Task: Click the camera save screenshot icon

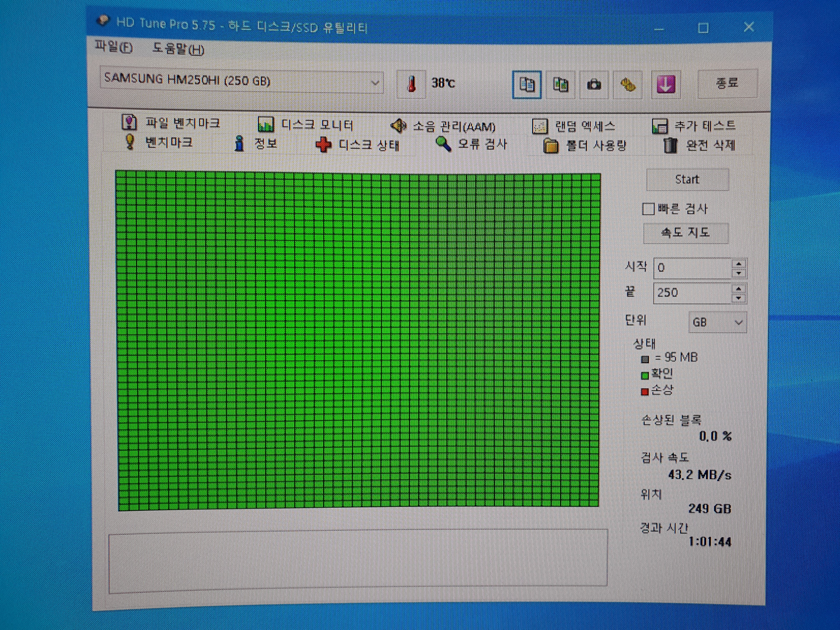Action: point(594,84)
